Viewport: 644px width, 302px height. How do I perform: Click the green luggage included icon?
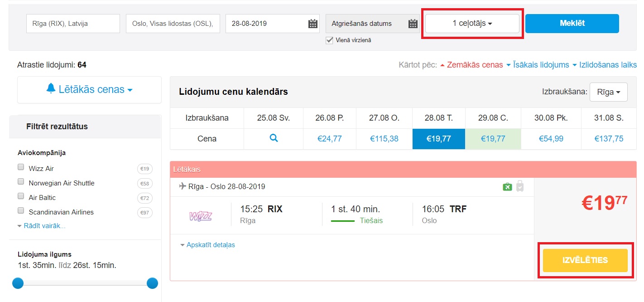[x=507, y=186]
